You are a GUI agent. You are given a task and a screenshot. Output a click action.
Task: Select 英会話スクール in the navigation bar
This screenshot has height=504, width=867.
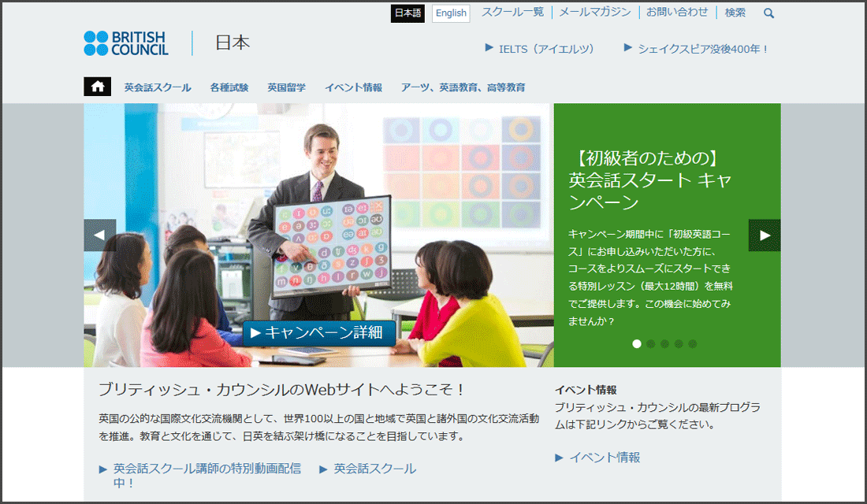pos(157,87)
